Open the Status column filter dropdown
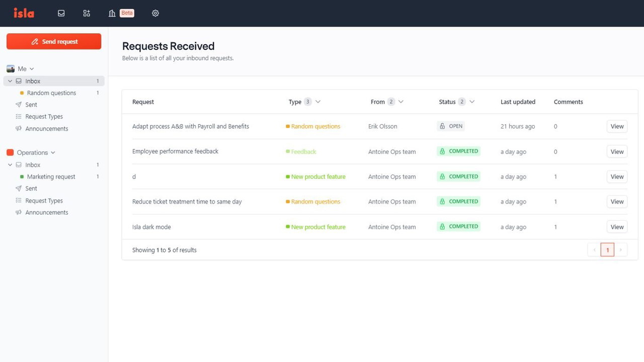 [x=472, y=102]
